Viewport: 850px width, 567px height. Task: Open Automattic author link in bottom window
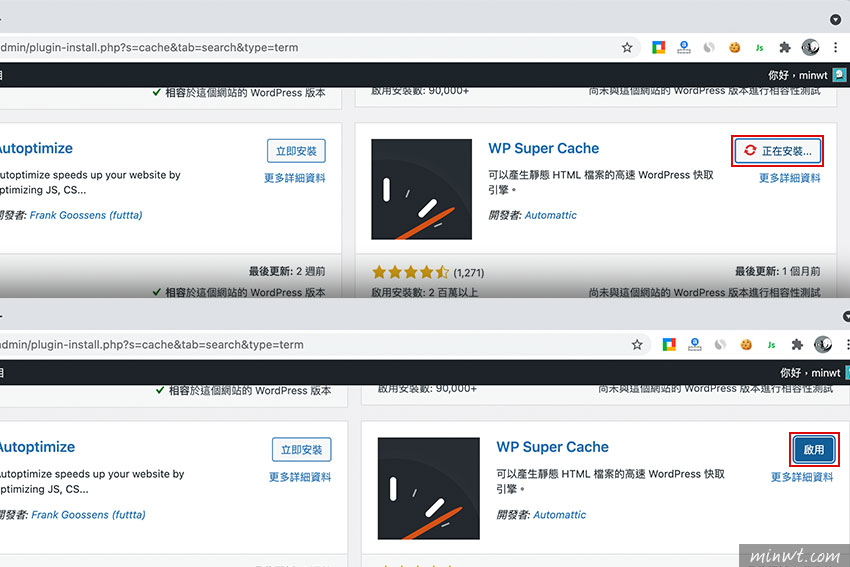pyautogui.click(x=559, y=514)
